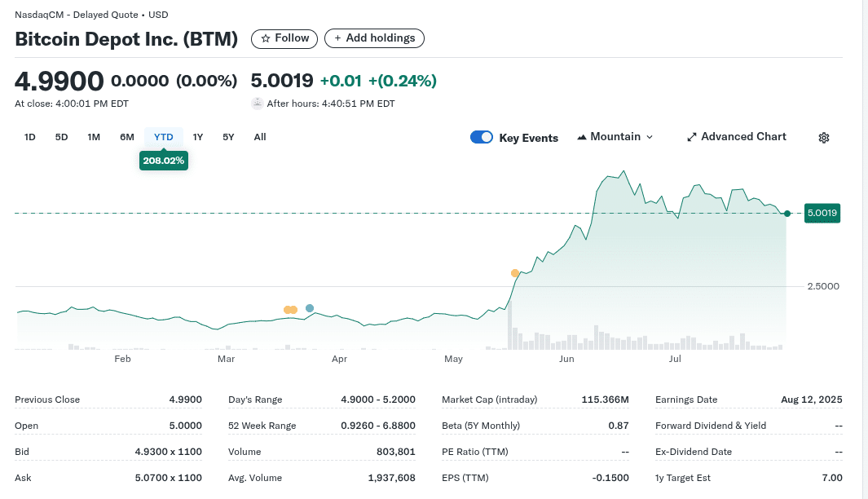Select the All range tab

(260, 137)
